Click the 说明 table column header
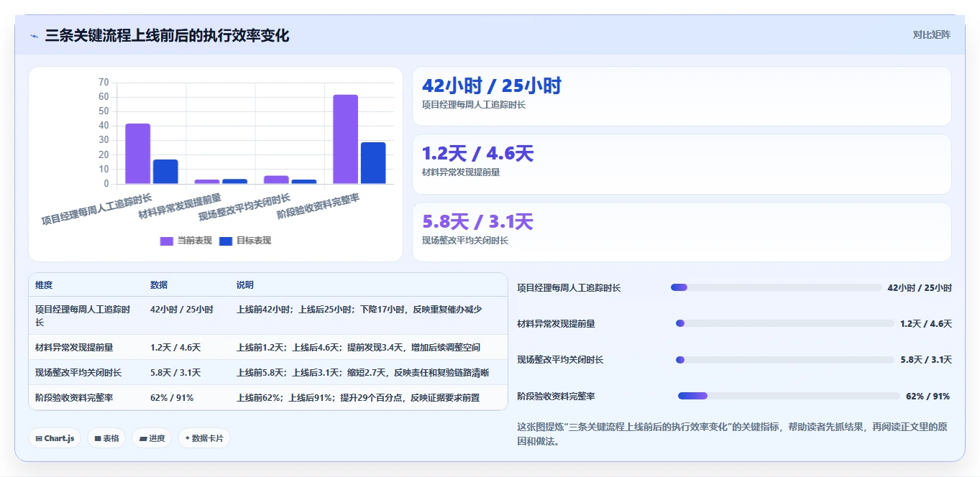Viewport: 980px width, 477px height. 245,285
